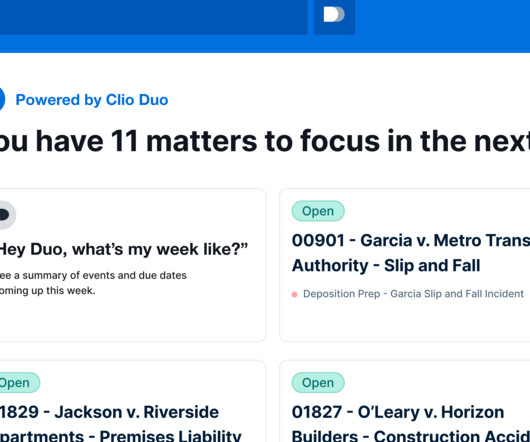Viewport: 530px width, 442px height.
Task: Focus the dark blue search field
Action: click(153, 17)
